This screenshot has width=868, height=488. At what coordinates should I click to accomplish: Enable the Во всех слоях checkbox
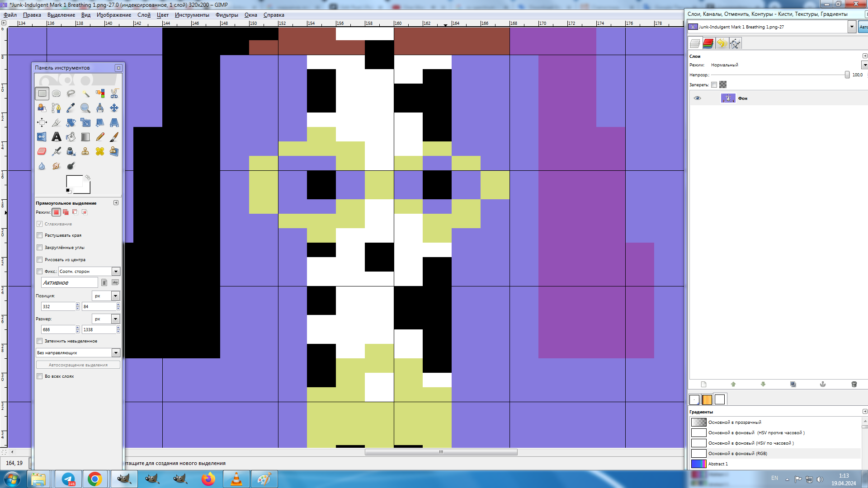point(40,376)
